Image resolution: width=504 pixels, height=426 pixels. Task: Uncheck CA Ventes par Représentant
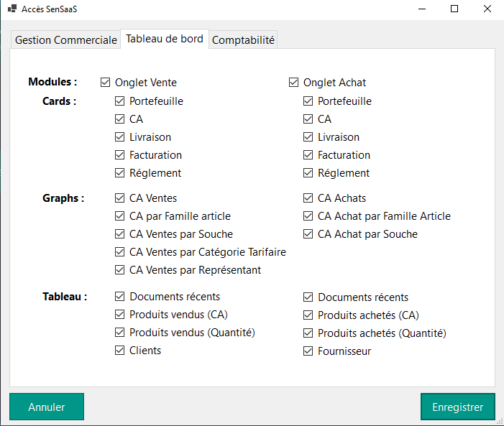click(x=120, y=270)
